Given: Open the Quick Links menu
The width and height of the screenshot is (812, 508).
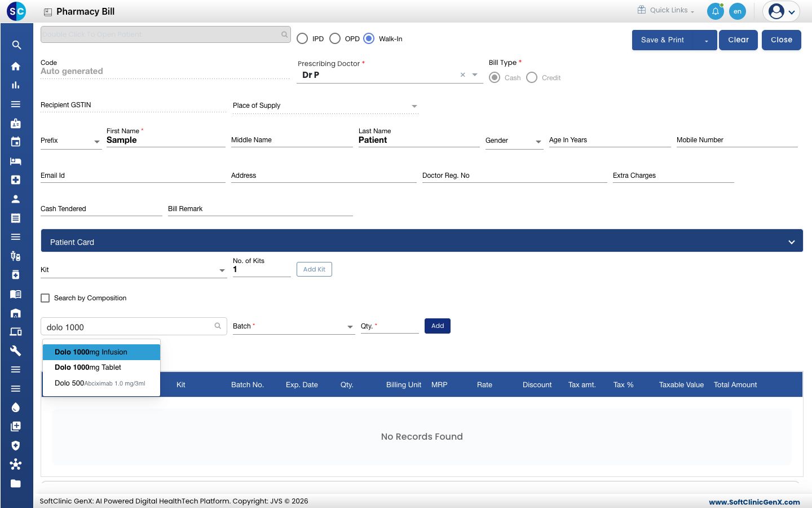Looking at the screenshot, I should [666, 10].
